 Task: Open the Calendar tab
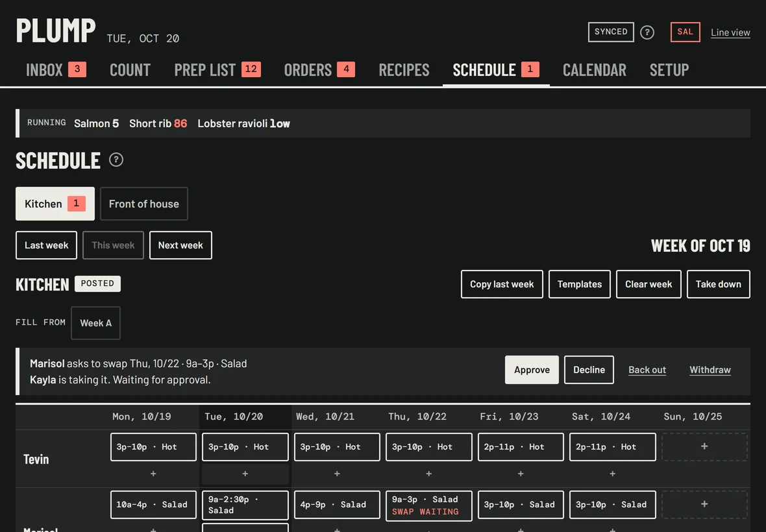(x=595, y=70)
